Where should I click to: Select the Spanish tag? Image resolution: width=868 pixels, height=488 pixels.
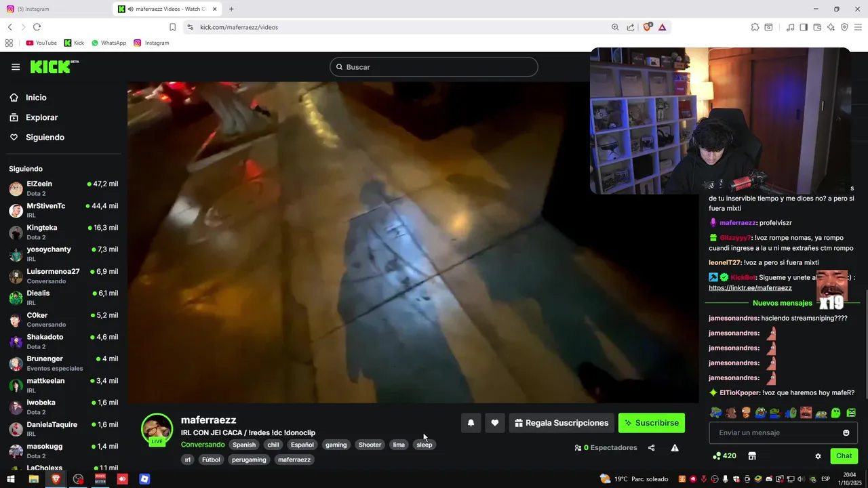pyautogui.click(x=244, y=445)
